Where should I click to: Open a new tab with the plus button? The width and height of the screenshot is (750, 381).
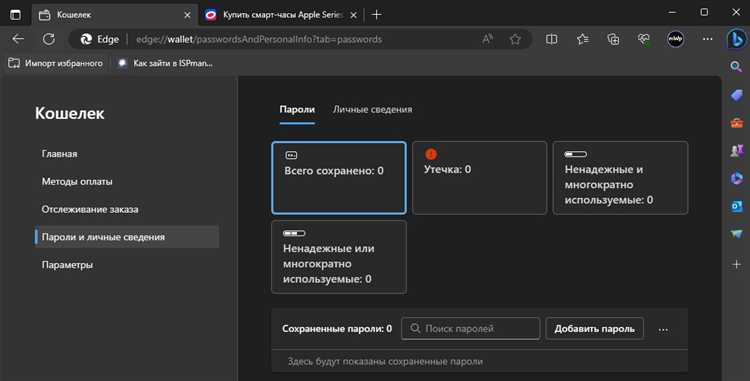tap(376, 15)
